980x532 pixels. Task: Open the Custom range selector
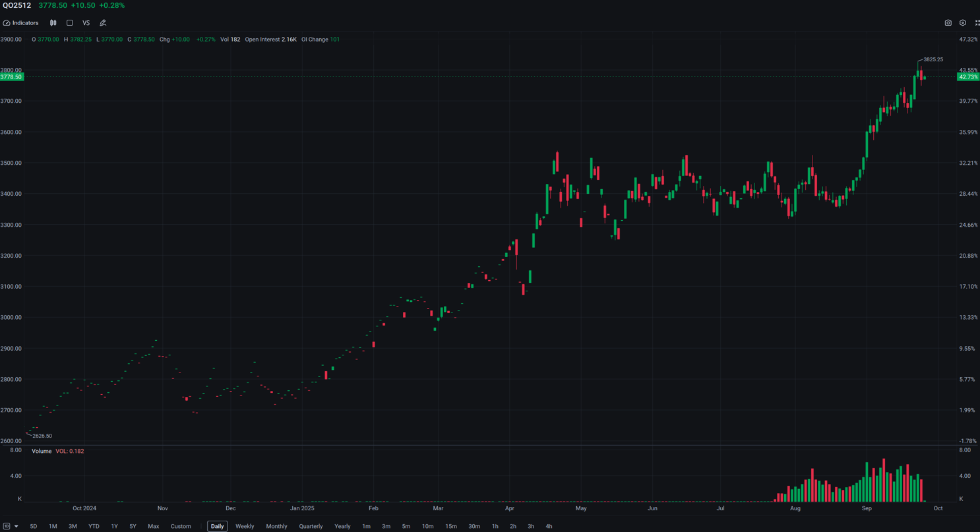[x=181, y=526]
